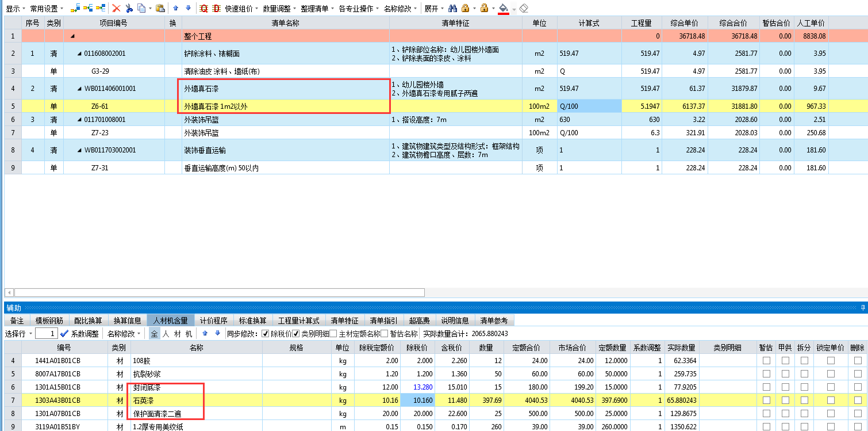Click the third insert-row icon in toolbar
868x431 pixels.
coord(101,9)
